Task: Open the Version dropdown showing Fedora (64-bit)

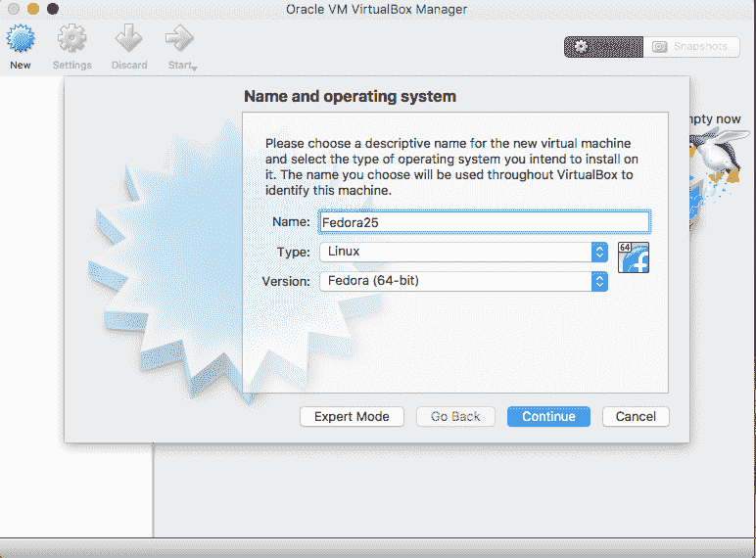Action: (463, 281)
